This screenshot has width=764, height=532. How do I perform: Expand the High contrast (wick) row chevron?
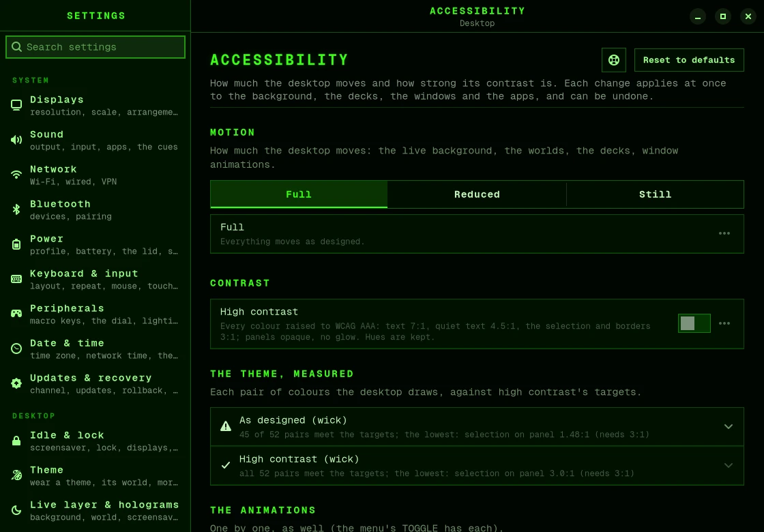729,466
